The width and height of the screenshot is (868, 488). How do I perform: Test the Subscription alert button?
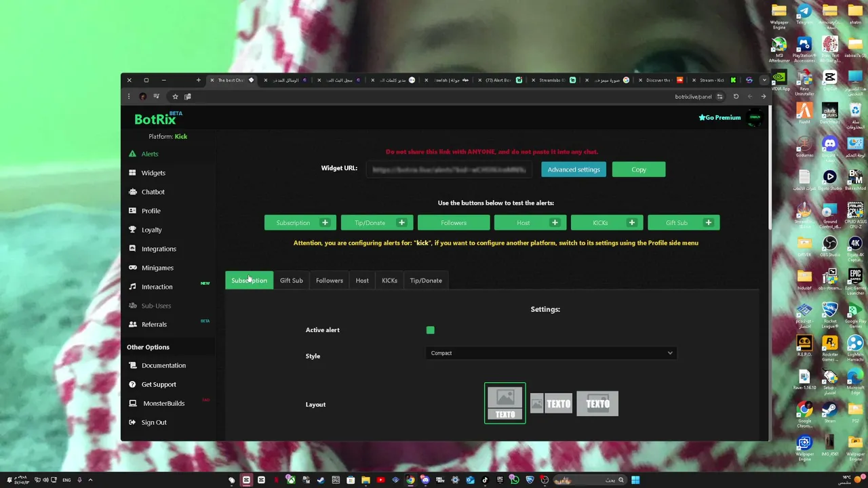pyautogui.click(x=292, y=223)
